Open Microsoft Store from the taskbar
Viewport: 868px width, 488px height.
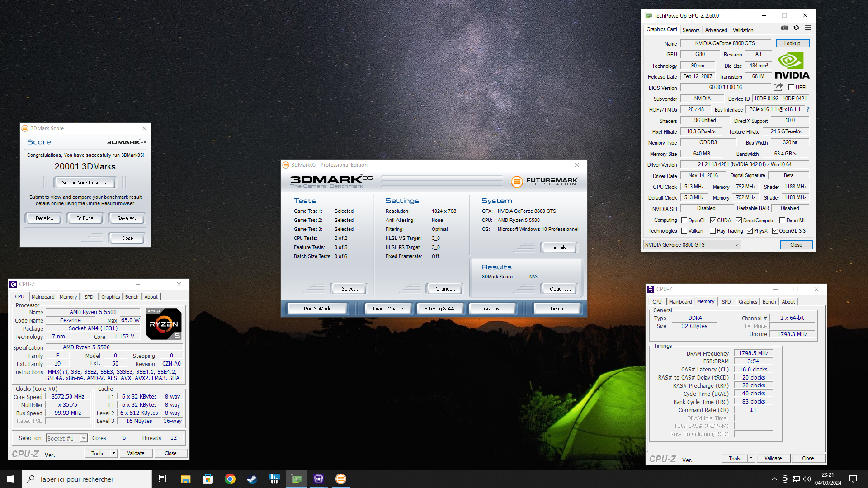208,479
